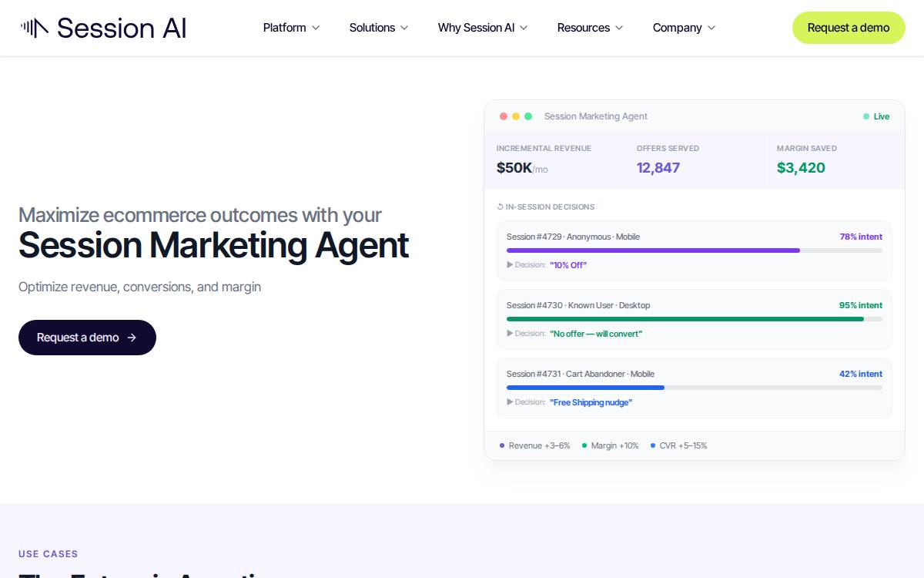Click the green dot next to Margin +10%
Screen dimensions: 924x578
pos(584,445)
